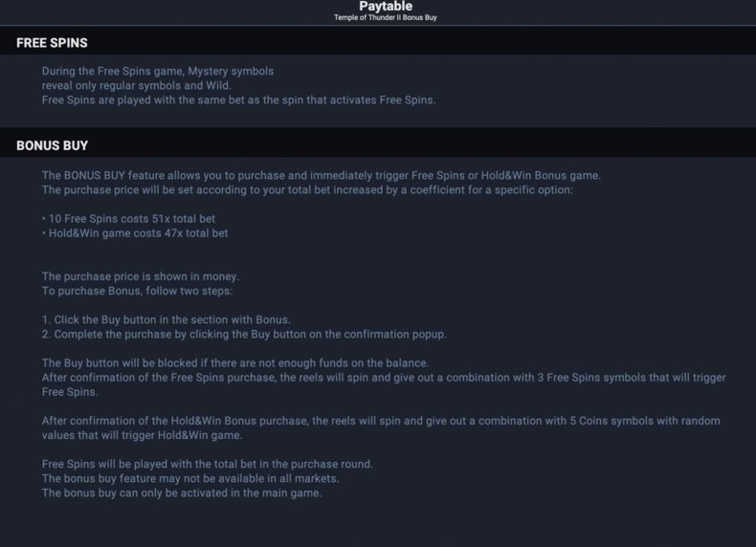
Task: Click the purchase price coefficient sentence
Action: (307, 190)
